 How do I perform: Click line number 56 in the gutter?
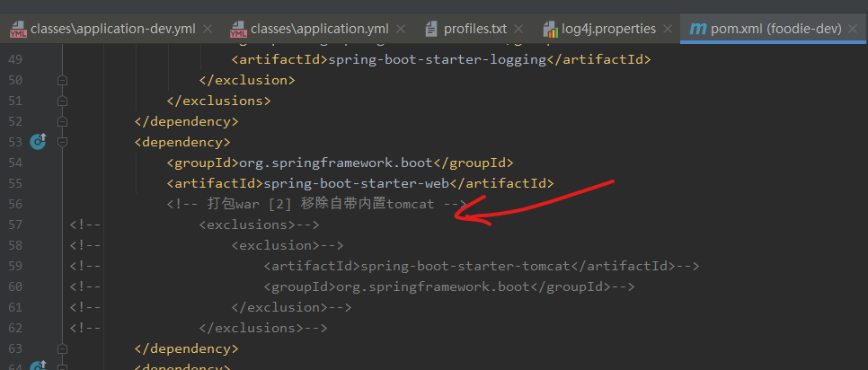13,204
